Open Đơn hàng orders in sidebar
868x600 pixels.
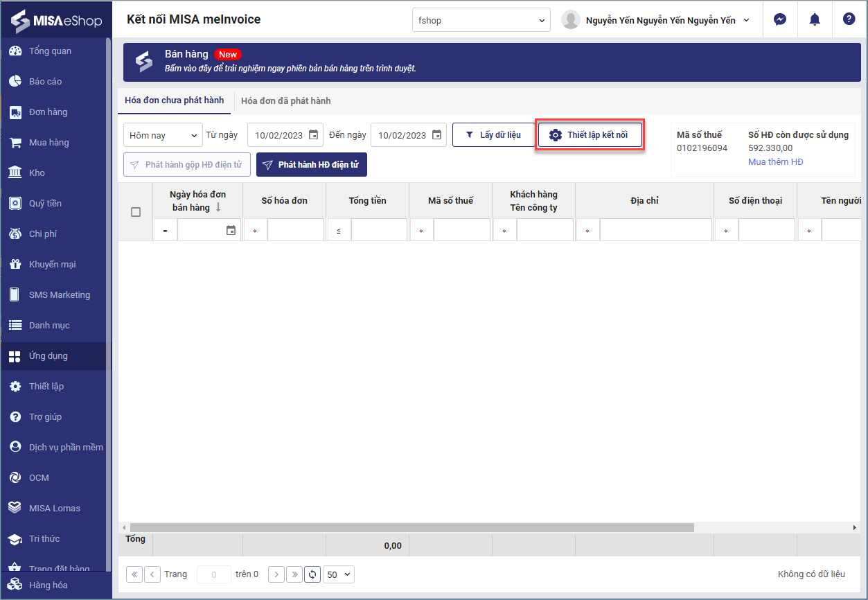coord(53,112)
